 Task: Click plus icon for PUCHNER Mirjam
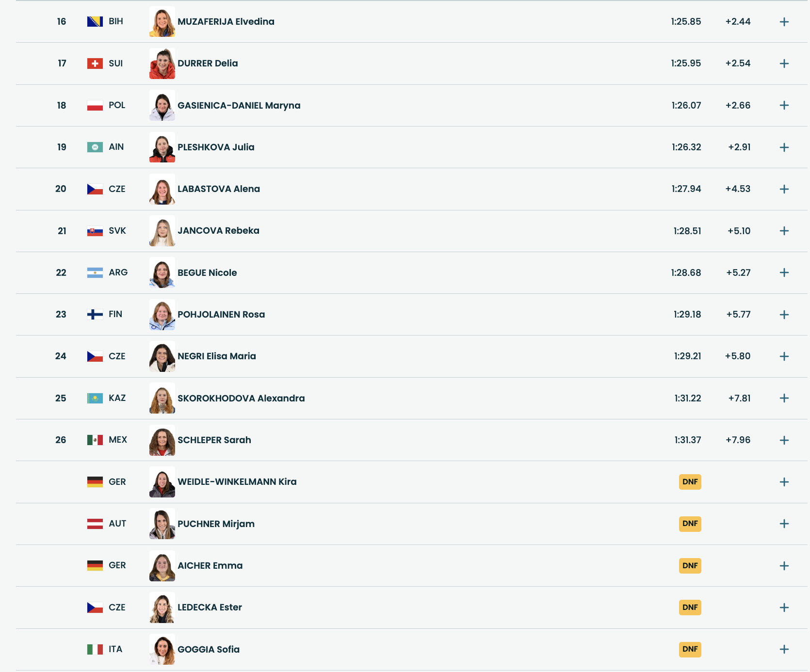(x=784, y=524)
